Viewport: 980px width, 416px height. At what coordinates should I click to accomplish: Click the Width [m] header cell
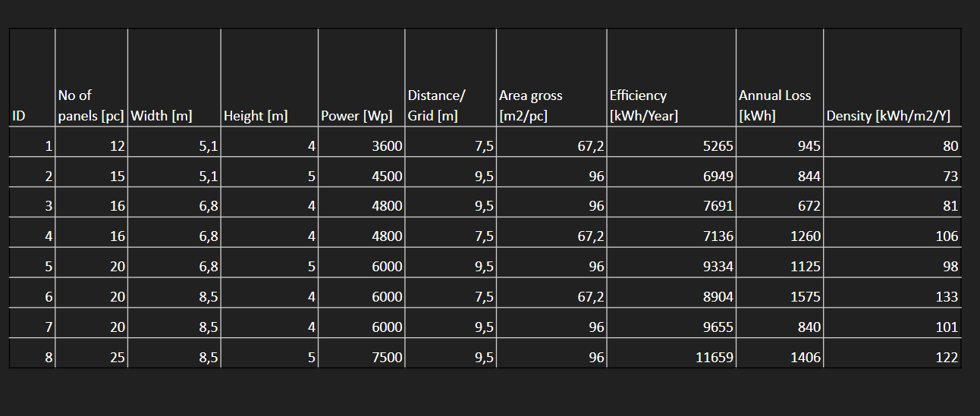click(162, 116)
